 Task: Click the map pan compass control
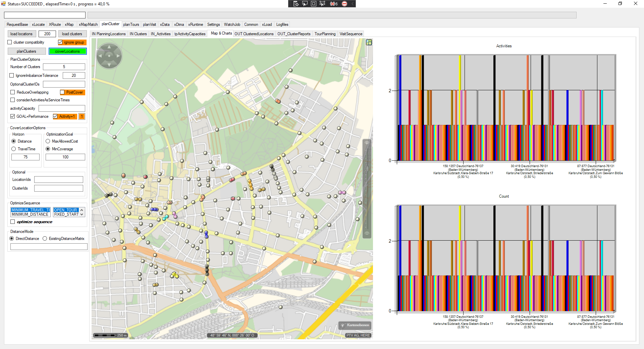[109, 56]
